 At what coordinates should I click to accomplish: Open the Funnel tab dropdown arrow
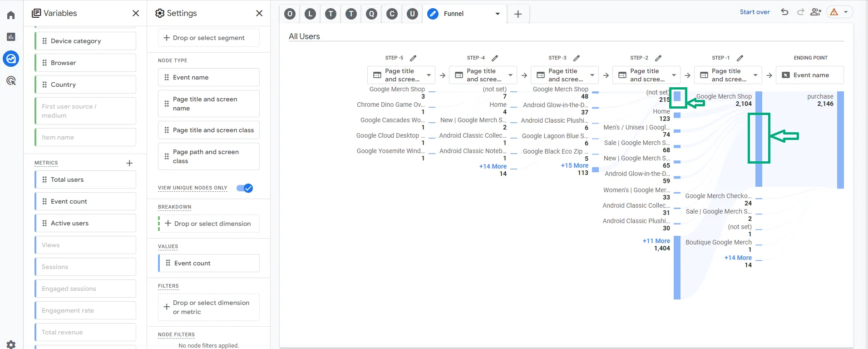(x=498, y=14)
